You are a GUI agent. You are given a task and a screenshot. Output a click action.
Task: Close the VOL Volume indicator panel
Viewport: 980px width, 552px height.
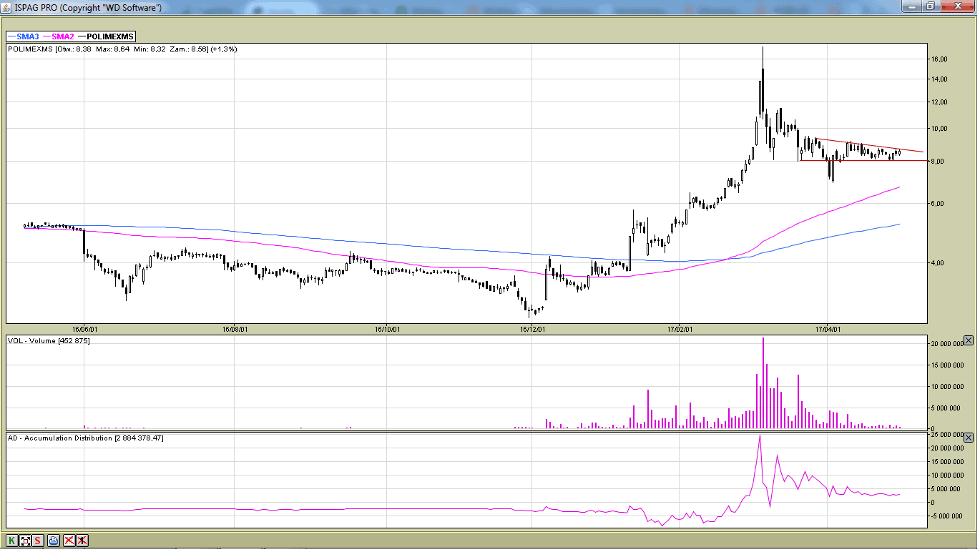tap(969, 340)
